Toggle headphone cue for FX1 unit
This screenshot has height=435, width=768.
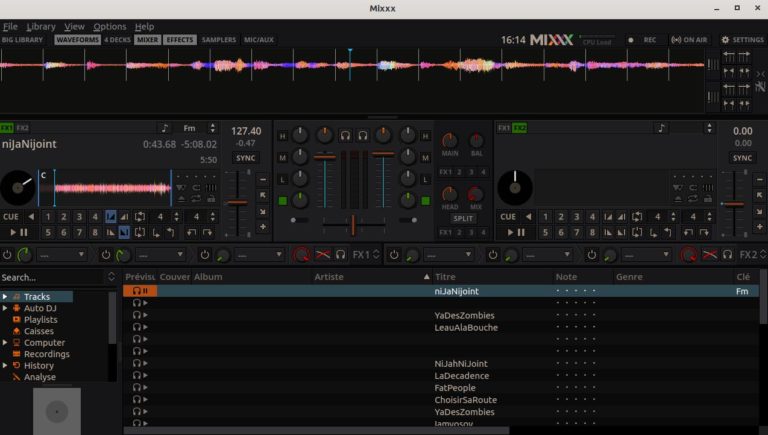(340, 255)
